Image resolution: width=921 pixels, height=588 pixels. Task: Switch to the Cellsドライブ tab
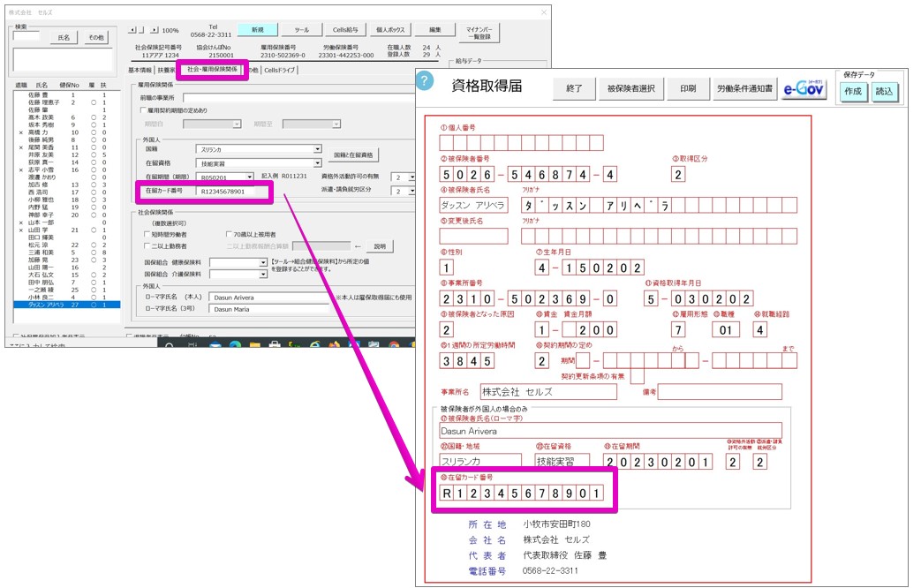coord(280,71)
